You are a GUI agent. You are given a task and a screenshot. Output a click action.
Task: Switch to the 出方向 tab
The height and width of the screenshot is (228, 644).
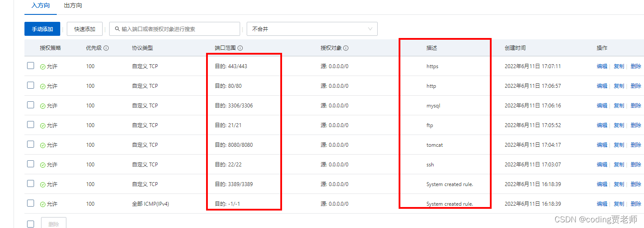[x=73, y=6]
